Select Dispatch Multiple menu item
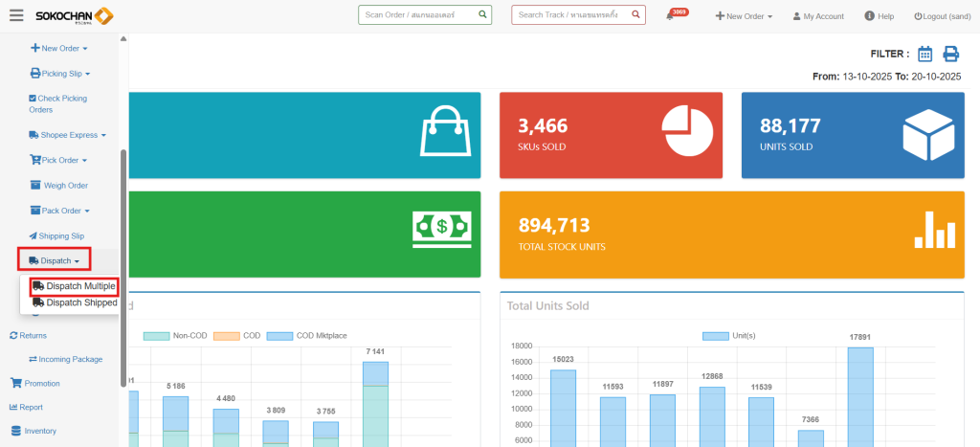The image size is (980, 447). (x=74, y=286)
